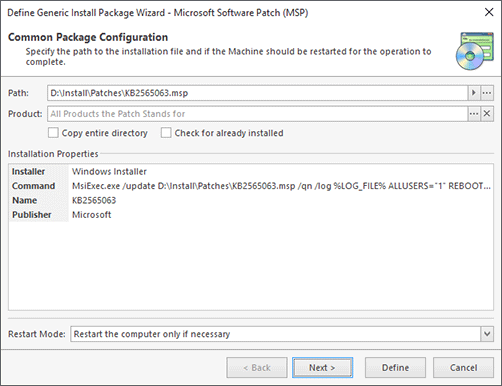502x386 pixels.
Task: Click the KB2565063 name value
Action: tap(94, 200)
